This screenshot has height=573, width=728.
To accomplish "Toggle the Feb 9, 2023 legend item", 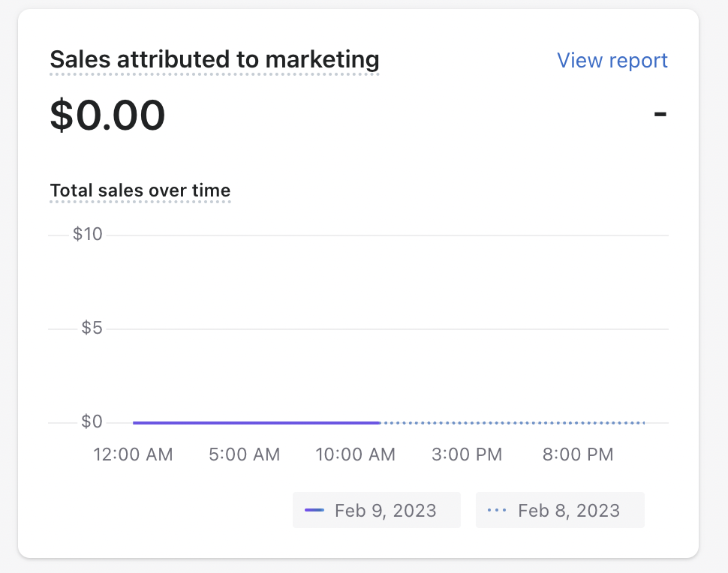I will pyautogui.click(x=377, y=511).
